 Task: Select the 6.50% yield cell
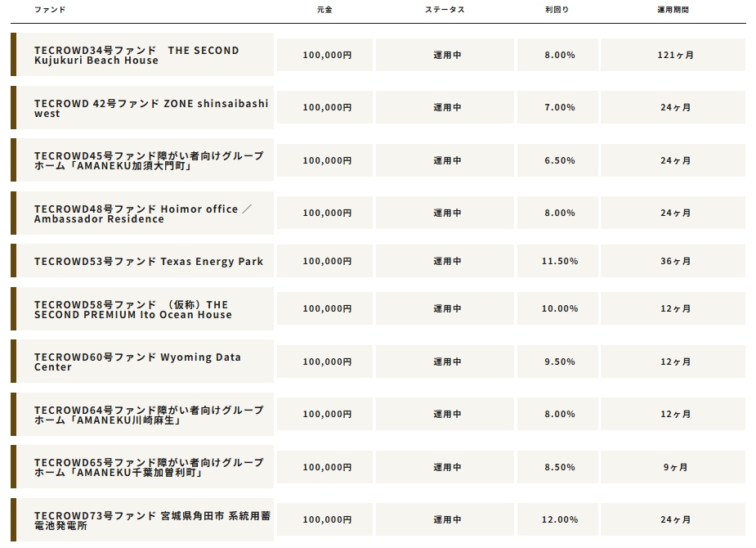tap(558, 160)
